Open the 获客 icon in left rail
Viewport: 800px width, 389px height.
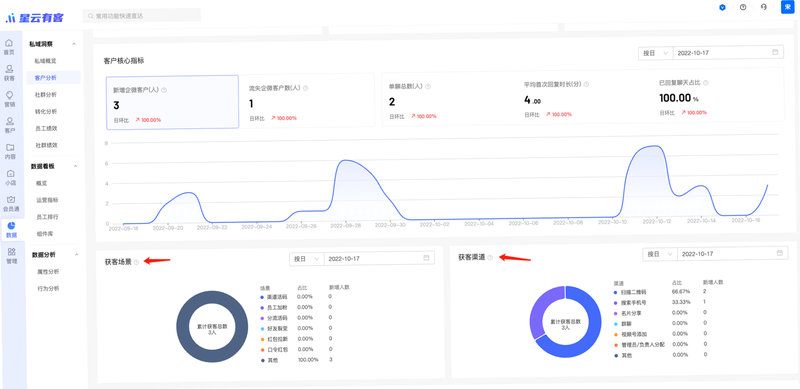(x=9, y=72)
